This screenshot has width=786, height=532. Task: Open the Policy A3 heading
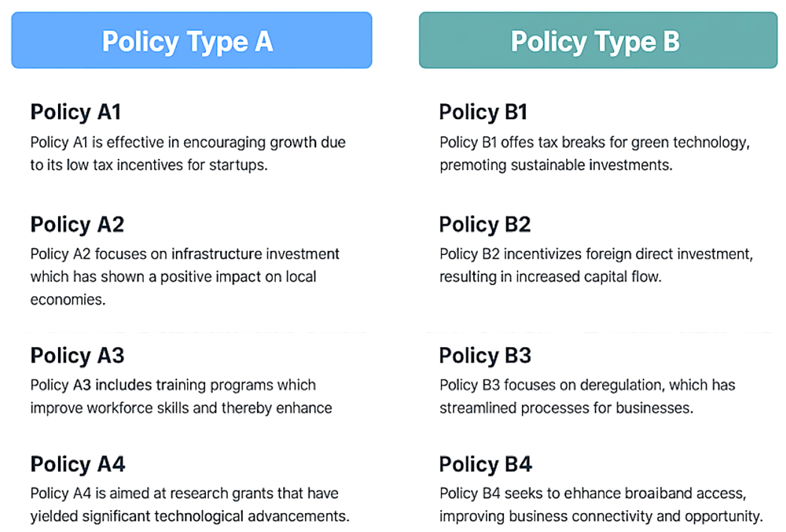[77, 355]
